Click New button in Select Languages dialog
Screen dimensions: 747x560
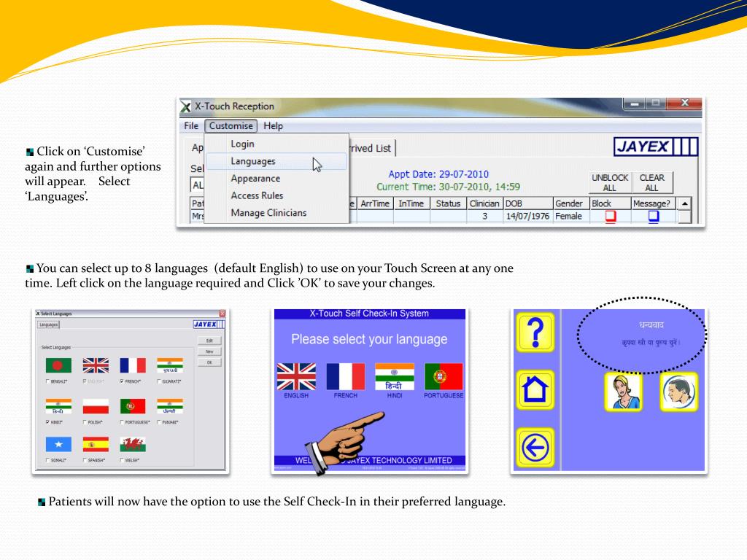(209, 351)
